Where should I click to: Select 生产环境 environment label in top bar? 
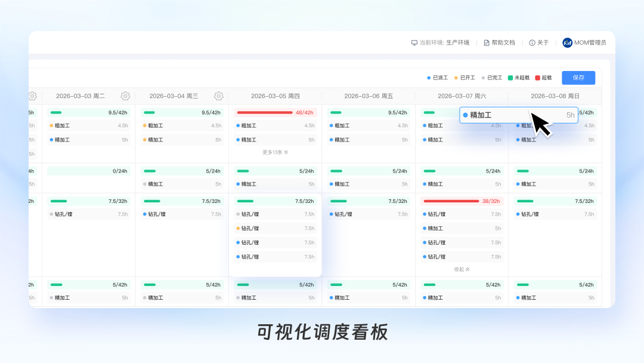point(457,43)
